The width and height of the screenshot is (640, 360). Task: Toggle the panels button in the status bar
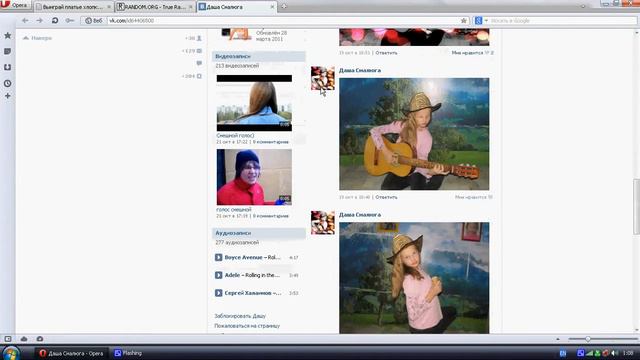8,339
